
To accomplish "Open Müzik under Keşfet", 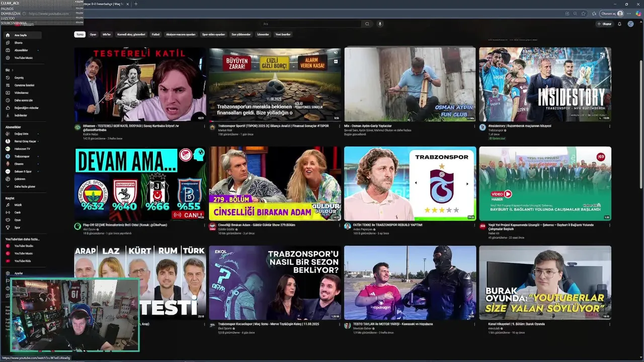I will [x=22, y=205].
